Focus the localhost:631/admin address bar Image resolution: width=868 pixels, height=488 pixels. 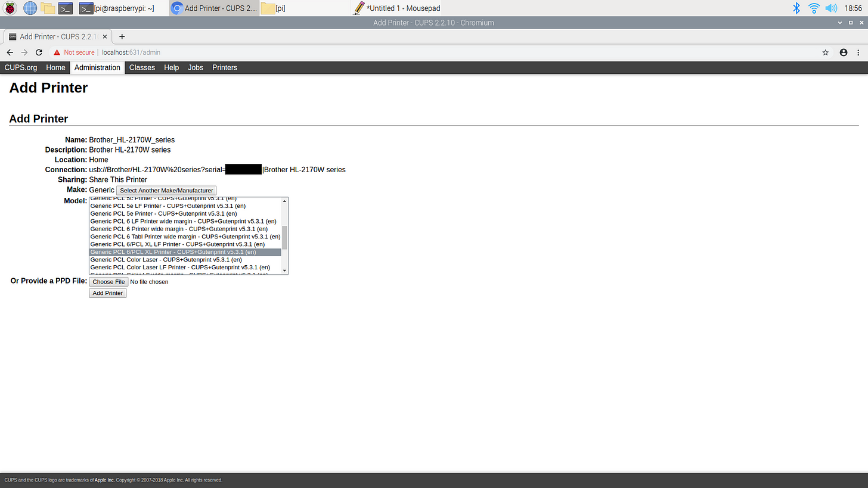click(131, 52)
